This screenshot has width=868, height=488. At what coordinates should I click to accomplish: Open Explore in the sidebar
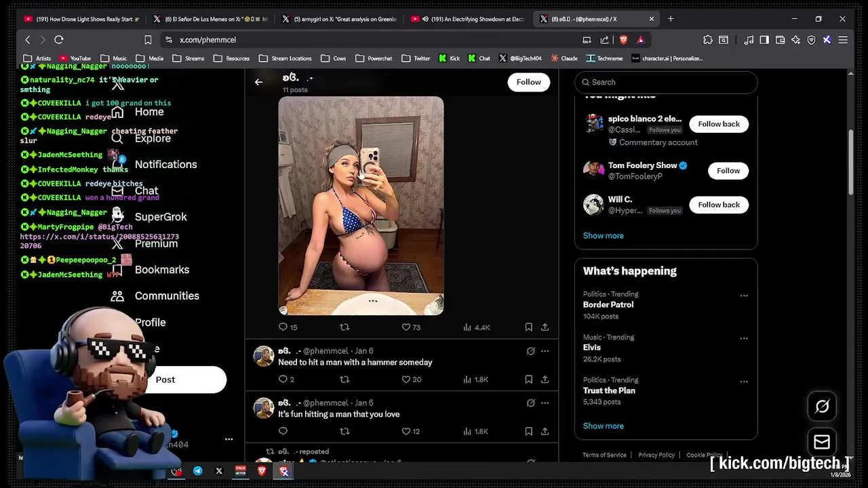141,138
